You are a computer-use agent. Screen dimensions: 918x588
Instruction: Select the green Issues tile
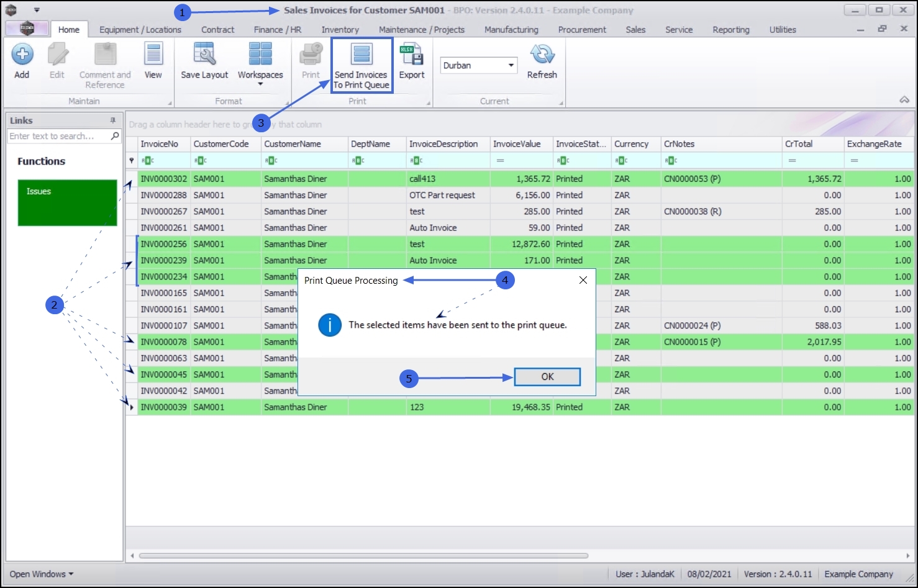coord(67,203)
